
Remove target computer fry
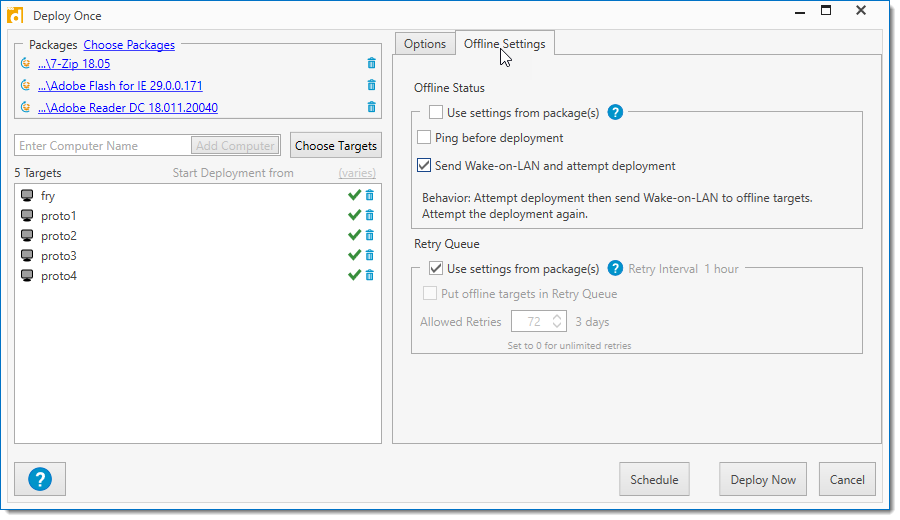pos(369,196)
